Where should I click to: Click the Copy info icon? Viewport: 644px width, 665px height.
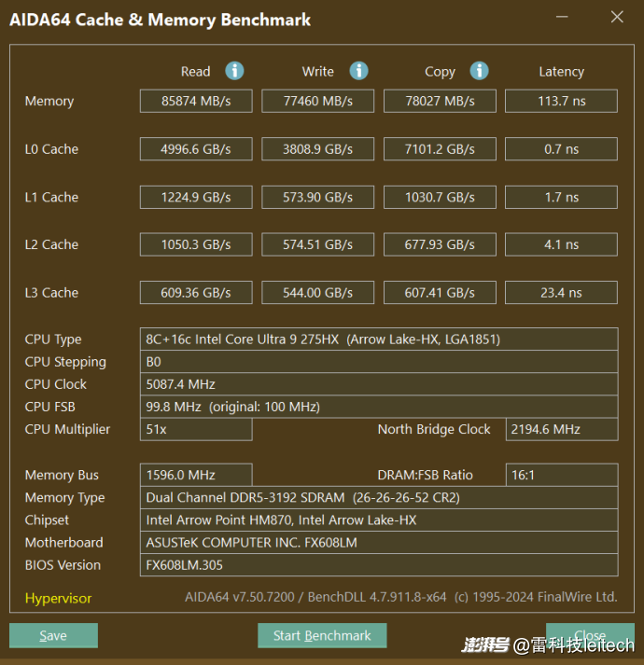pyautogui.click(x=480, y=71)
